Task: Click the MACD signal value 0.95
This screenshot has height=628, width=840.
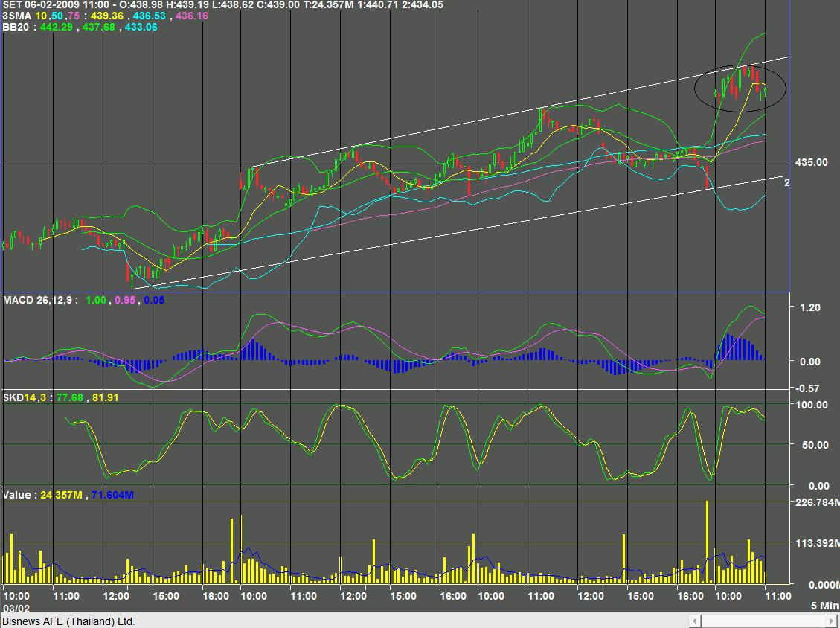Action: coord(125,300)
